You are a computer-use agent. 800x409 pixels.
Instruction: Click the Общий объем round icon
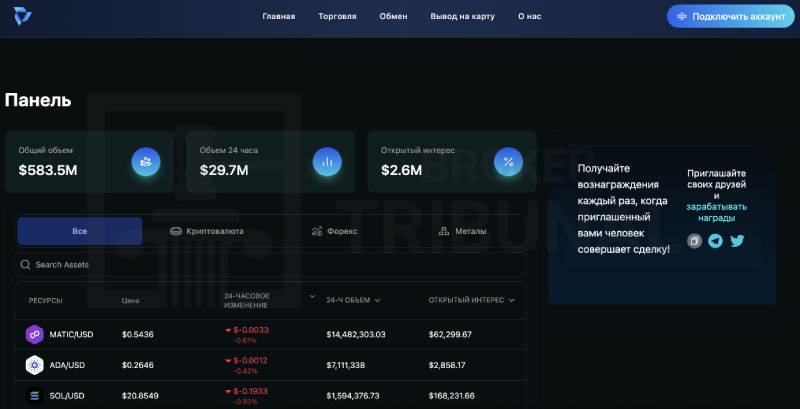[x=146, y=161]
